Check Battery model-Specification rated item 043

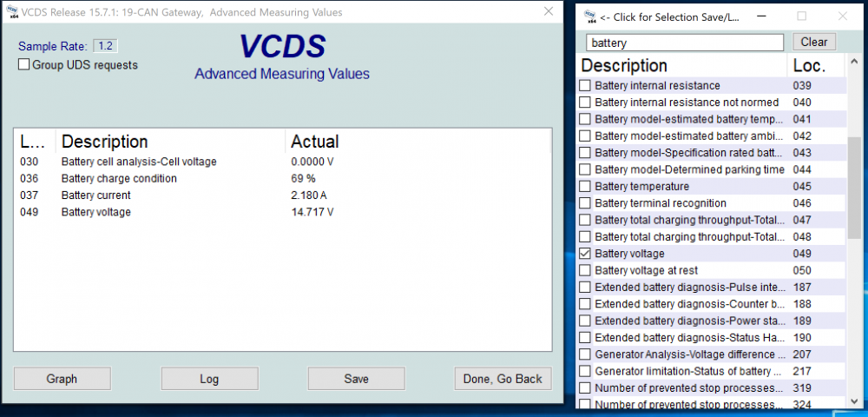click(x=585, y=153)
